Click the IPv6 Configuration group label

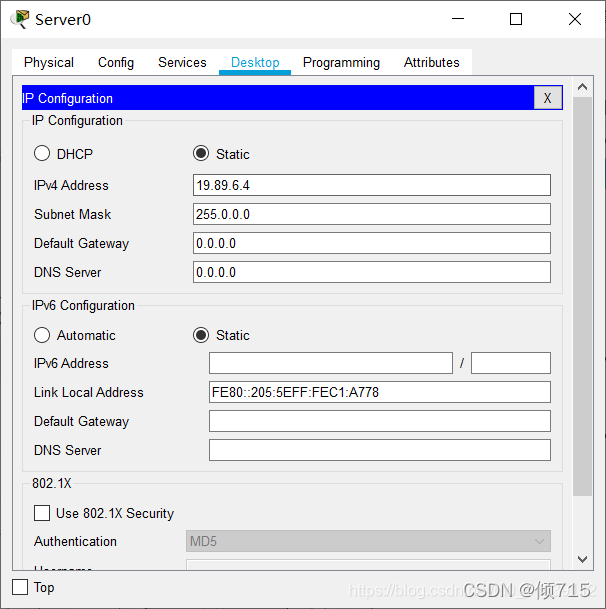[83, 305]
